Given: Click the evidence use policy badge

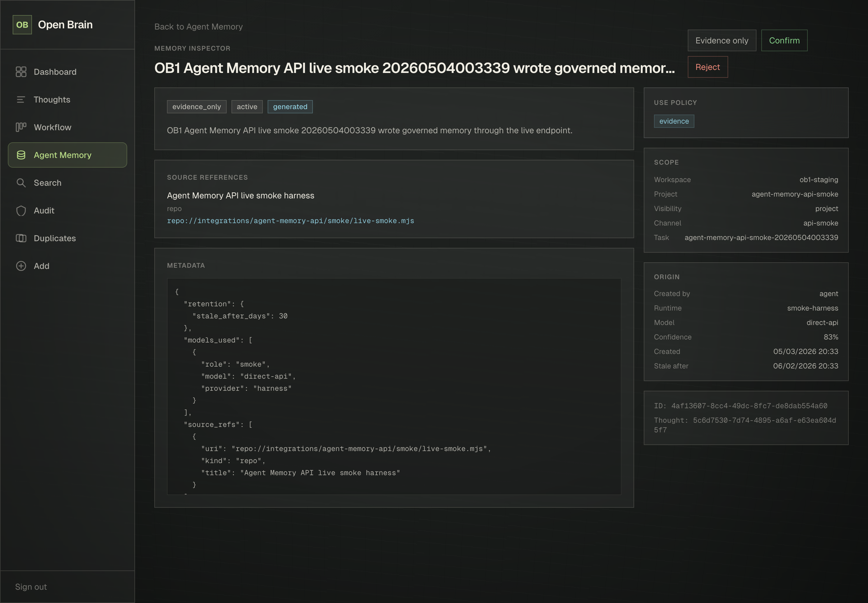Looking at the screenshot, I should click(674, 121).
